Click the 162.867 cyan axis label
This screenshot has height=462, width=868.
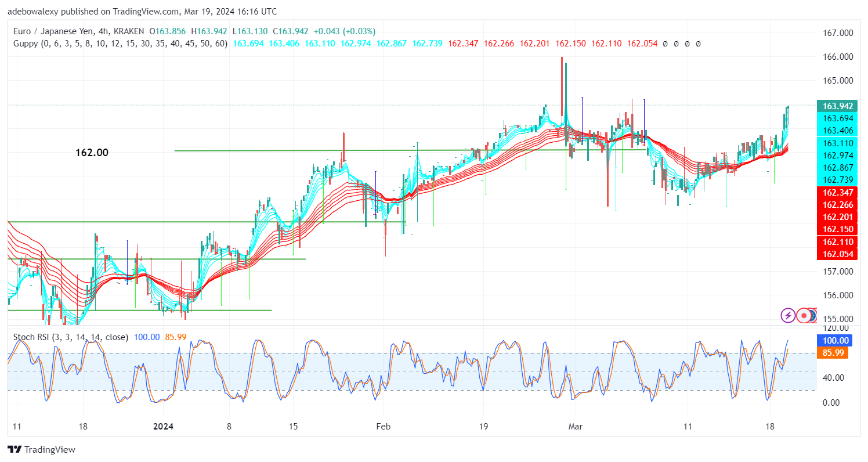pyautogui.click(x=837, y=167)
